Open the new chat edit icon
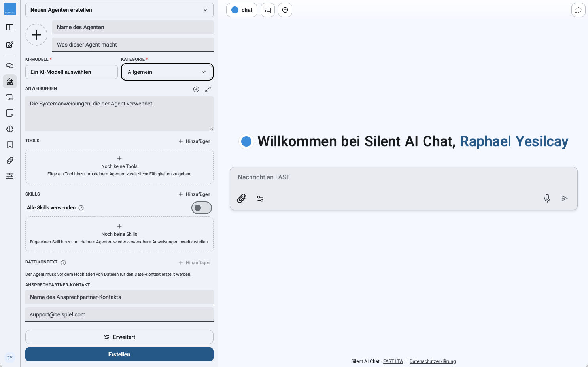Viewport: 588px width, 367px height. click(10, 45)
